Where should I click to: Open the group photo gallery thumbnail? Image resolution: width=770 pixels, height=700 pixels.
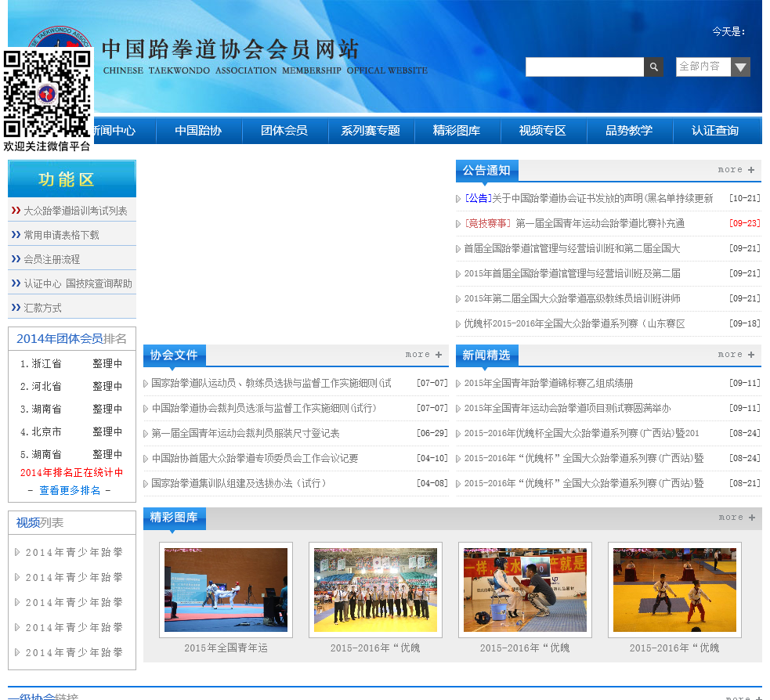(x=376, y=590)
